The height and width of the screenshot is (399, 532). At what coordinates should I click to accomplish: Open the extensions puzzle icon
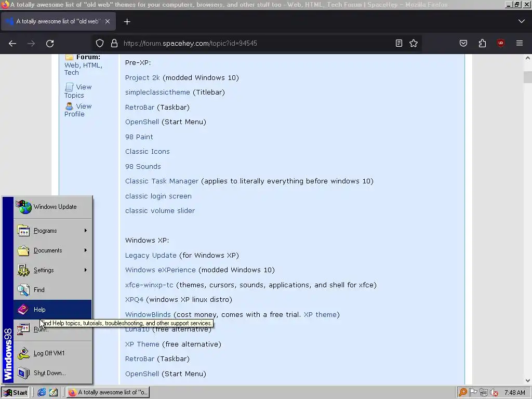pos(482,43)
